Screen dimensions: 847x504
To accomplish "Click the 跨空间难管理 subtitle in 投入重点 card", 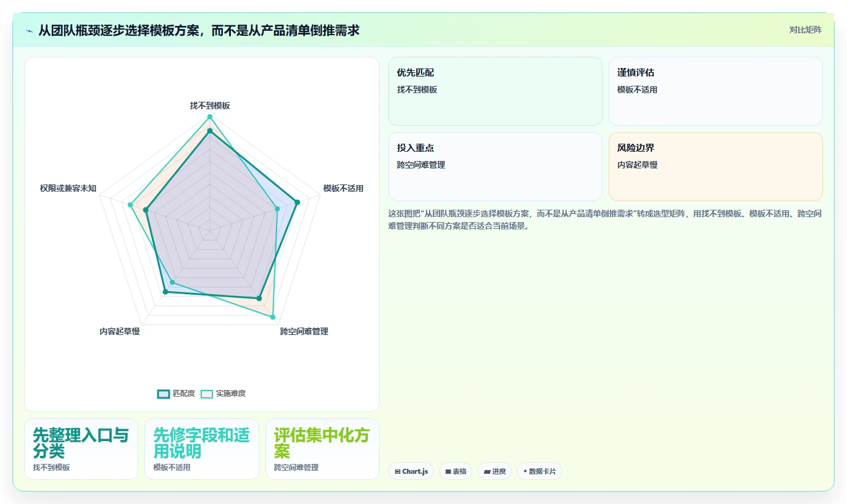I will (421, 165).
